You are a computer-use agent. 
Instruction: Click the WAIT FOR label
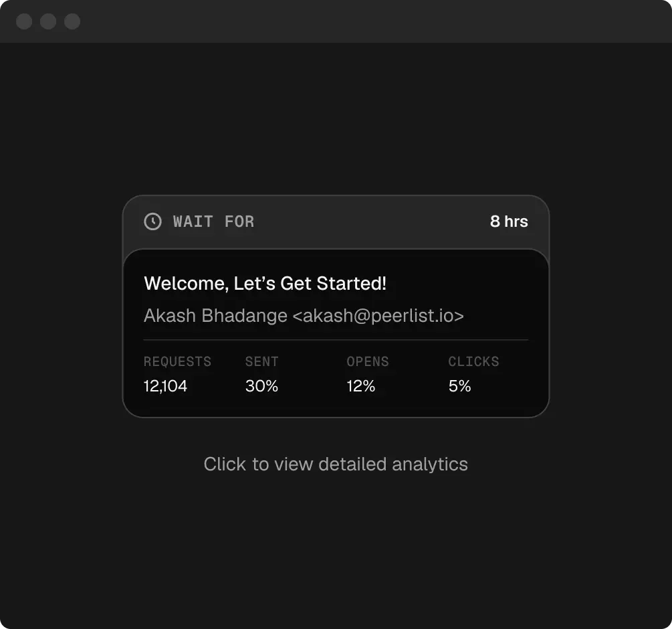[x=213, y=221]
